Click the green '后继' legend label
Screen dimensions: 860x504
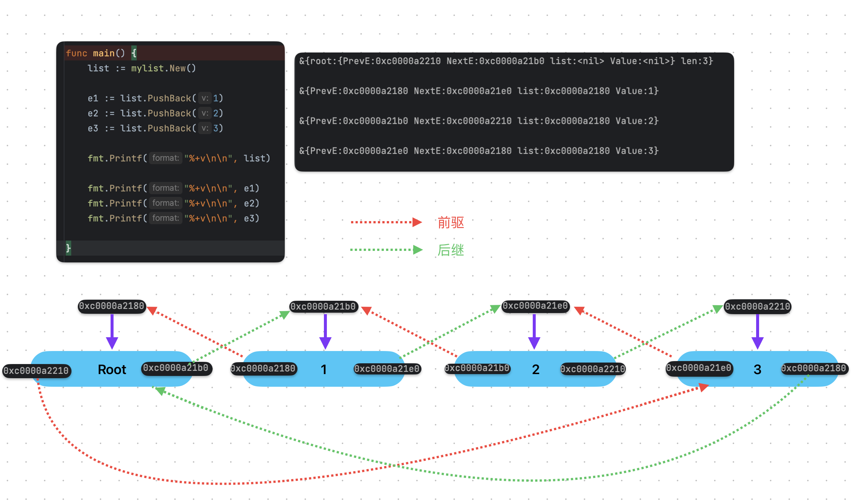point(451,250)
